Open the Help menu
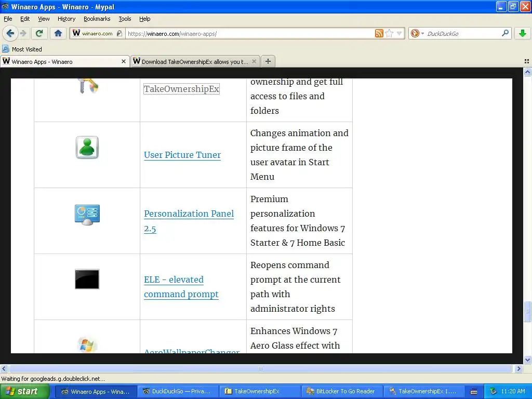532x399 pixels. pyautogui.click(x=144, y=19)
